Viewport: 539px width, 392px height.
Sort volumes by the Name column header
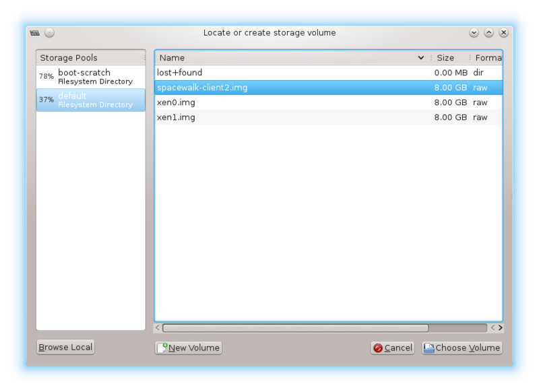click(x=290, y=58)
